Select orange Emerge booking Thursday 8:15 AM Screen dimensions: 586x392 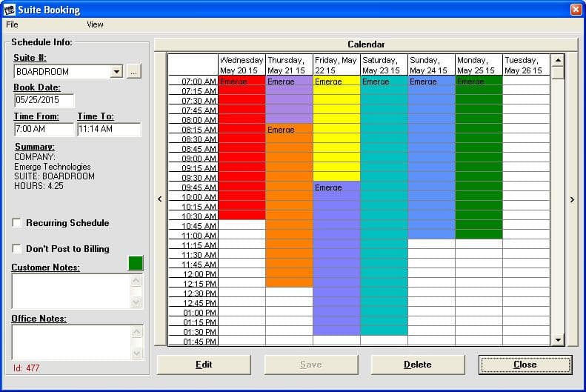point(289,205)
